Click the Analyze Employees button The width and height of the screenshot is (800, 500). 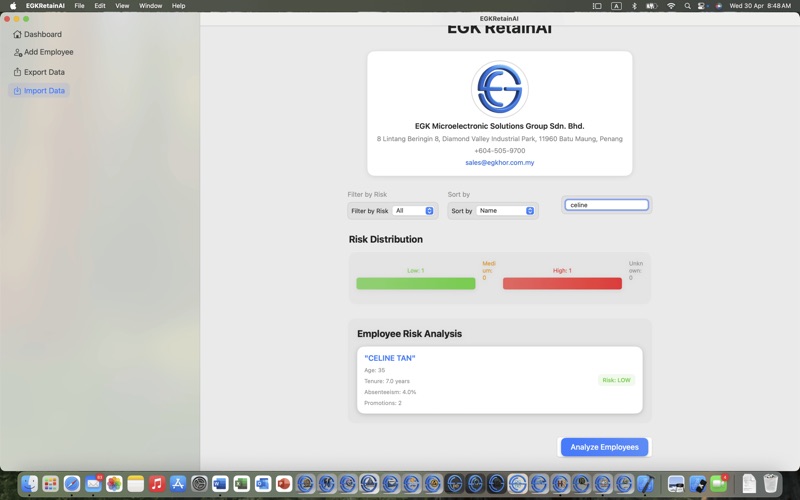coord(604,447)
